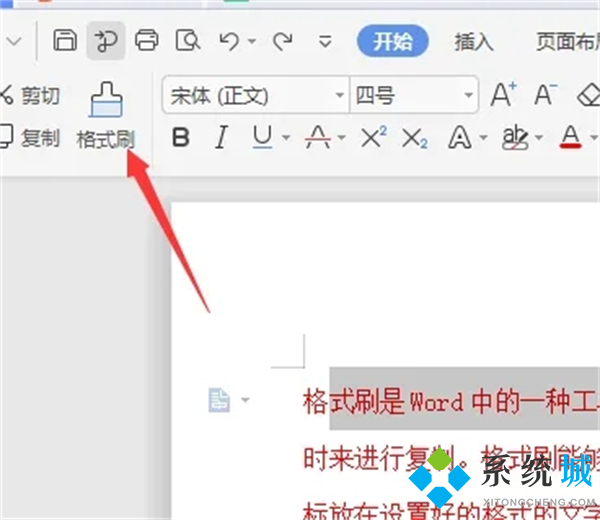Click the 剪切 (Cut) button

[x=30, y=96]
